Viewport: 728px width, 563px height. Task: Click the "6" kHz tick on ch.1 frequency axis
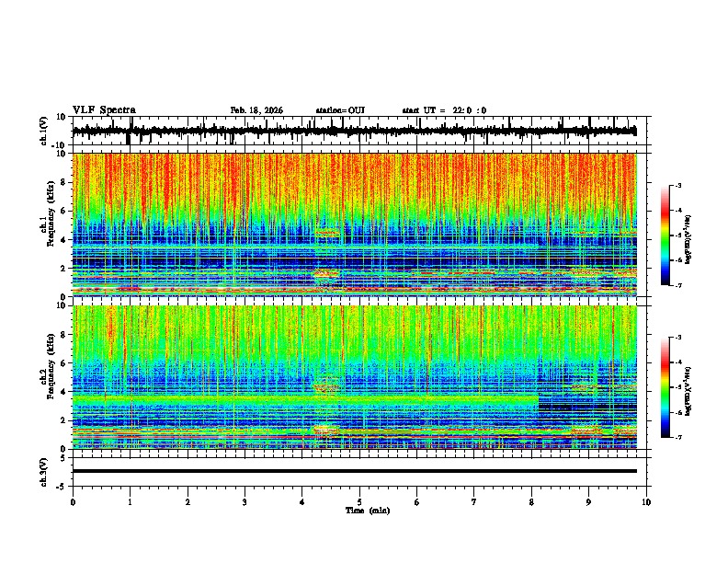point(64,211)
